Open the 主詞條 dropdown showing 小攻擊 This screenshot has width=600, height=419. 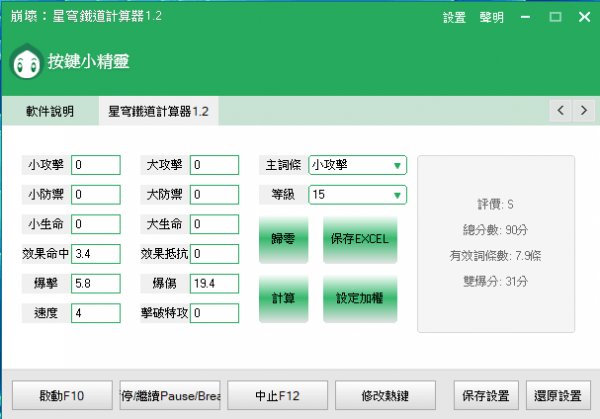click(357, 165)
